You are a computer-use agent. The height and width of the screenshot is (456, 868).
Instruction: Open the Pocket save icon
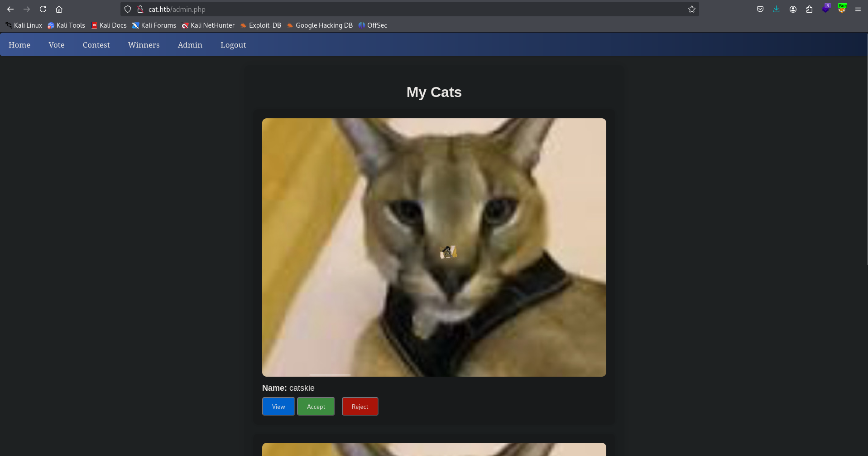pos(760,9)
